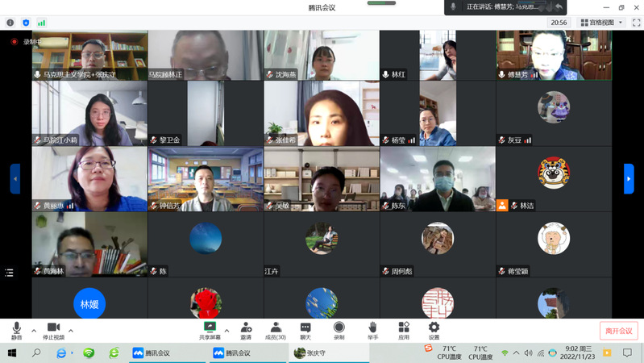Enter fullscreen with the top-right icon
Image resolution: width=644 pixels, height=363 pixels.
point(636,23)
